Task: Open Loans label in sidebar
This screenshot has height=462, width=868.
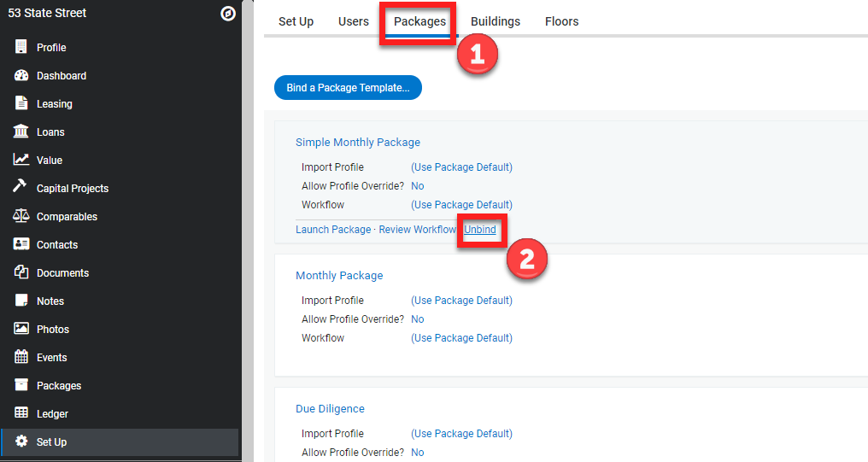Action: [x=50, y=132]
